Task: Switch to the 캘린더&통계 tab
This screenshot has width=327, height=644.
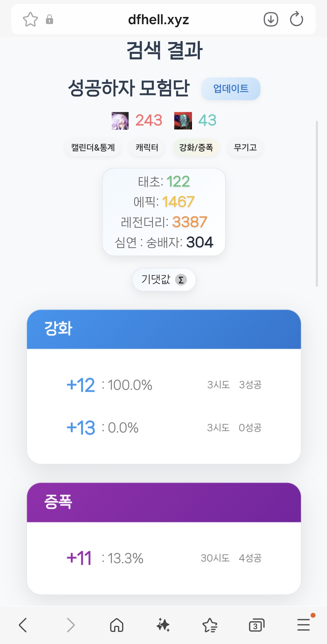Action: tap(93, 148)
